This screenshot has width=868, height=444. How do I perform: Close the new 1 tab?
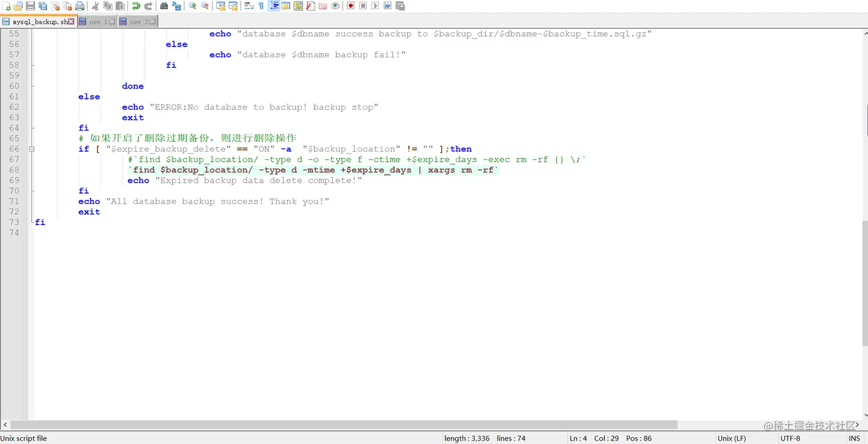coord(112,21)
